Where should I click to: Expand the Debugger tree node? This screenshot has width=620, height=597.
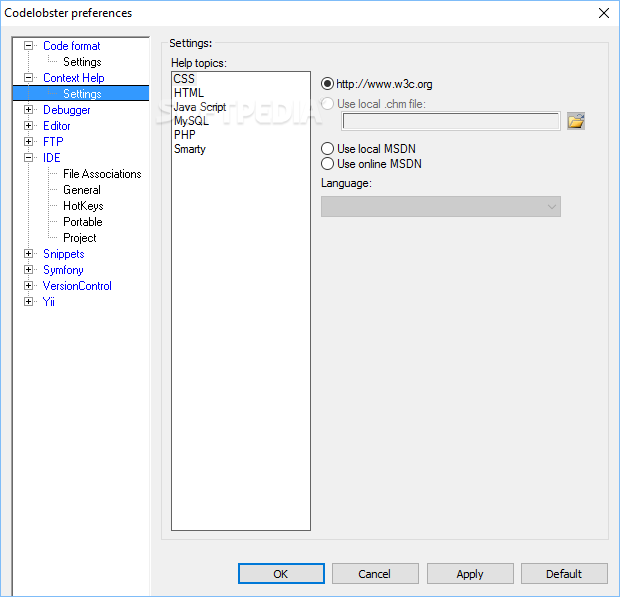coord(28,110)
